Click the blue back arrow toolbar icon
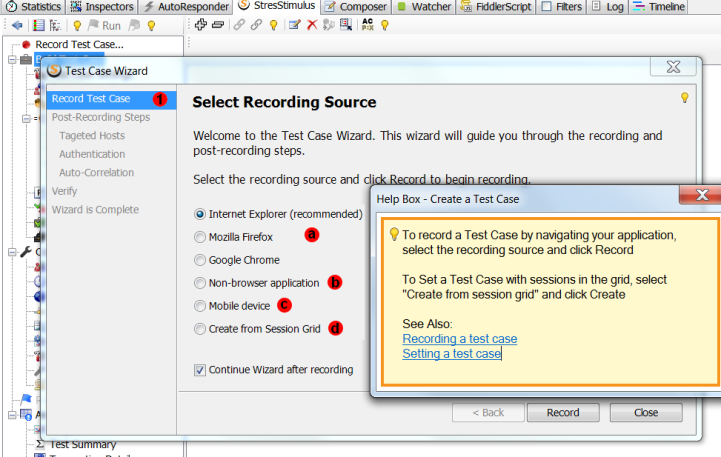721x457 pixels. pyautogui.click(x=17, y=25)
